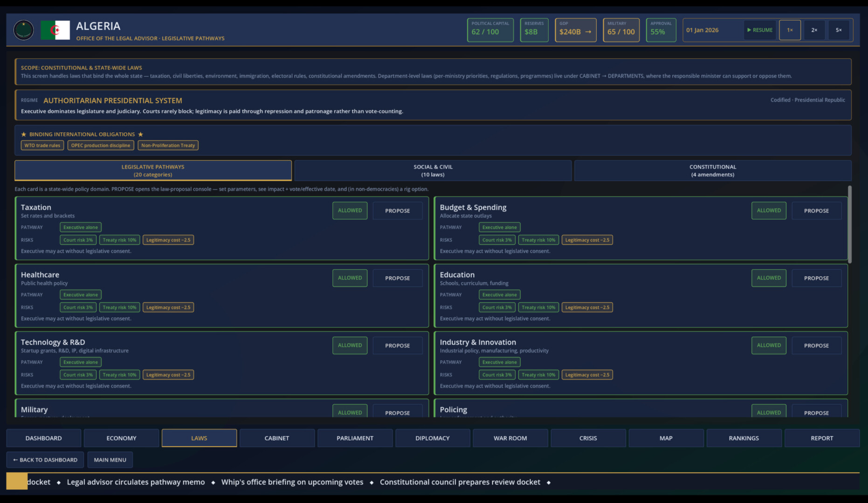Open the Report screen
Viewport: 868px width, 503px height.
[822, 438]
